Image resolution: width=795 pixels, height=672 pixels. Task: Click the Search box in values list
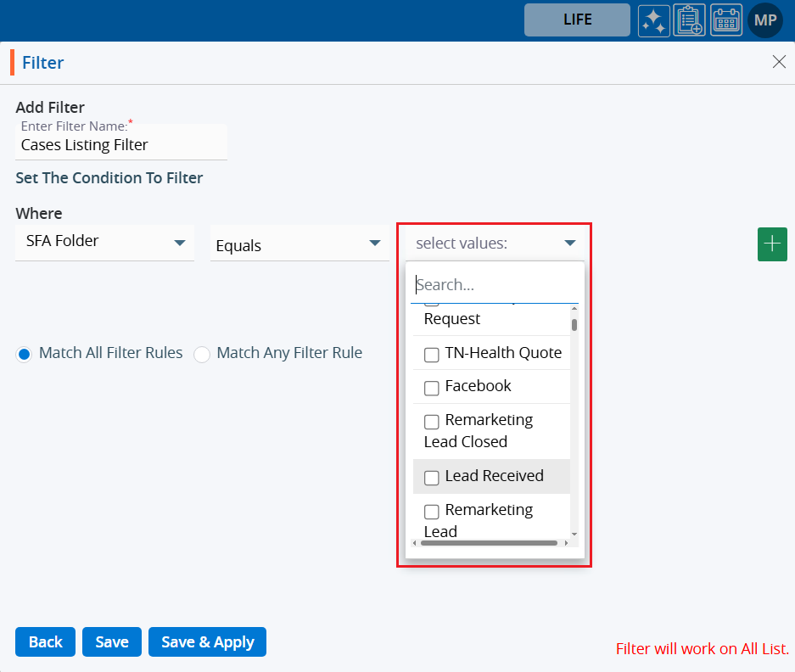click(x=494, y=285)
